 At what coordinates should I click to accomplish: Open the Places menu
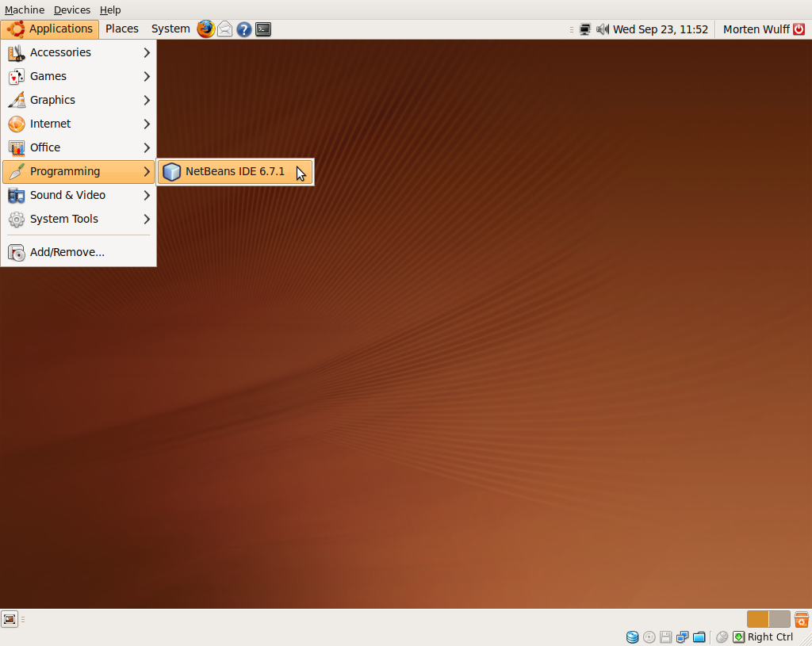click(x=121, y=29)
